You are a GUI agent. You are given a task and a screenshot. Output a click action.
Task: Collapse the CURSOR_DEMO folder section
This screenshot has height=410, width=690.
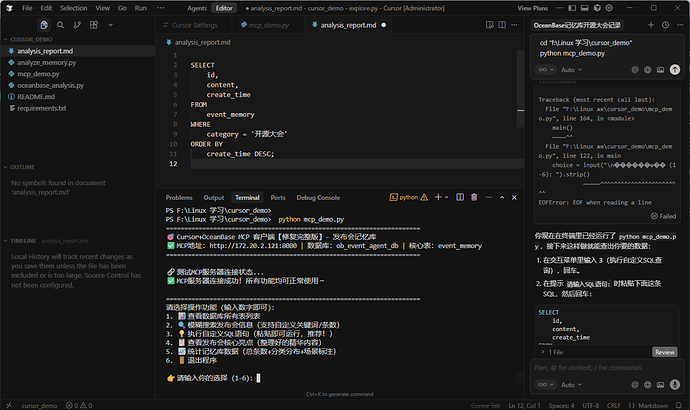(30, 38)
